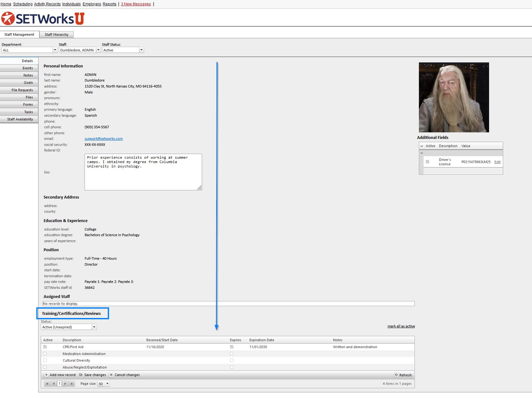This screenshot has width=532, height=398.
Task: Click inside the bio text area
Action: [x=143, y=172]
